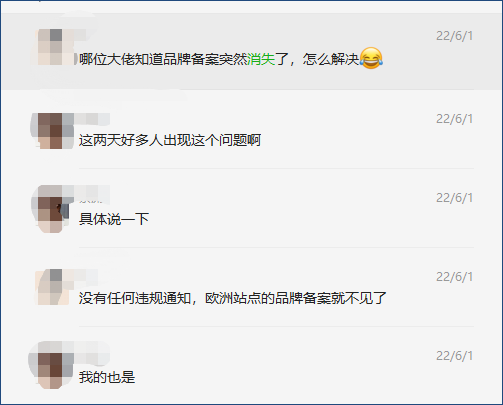Viewport: 503px width, 405px height.
Task: Click the blurred sender name above 具体说一下
Action: coord(93,194)
